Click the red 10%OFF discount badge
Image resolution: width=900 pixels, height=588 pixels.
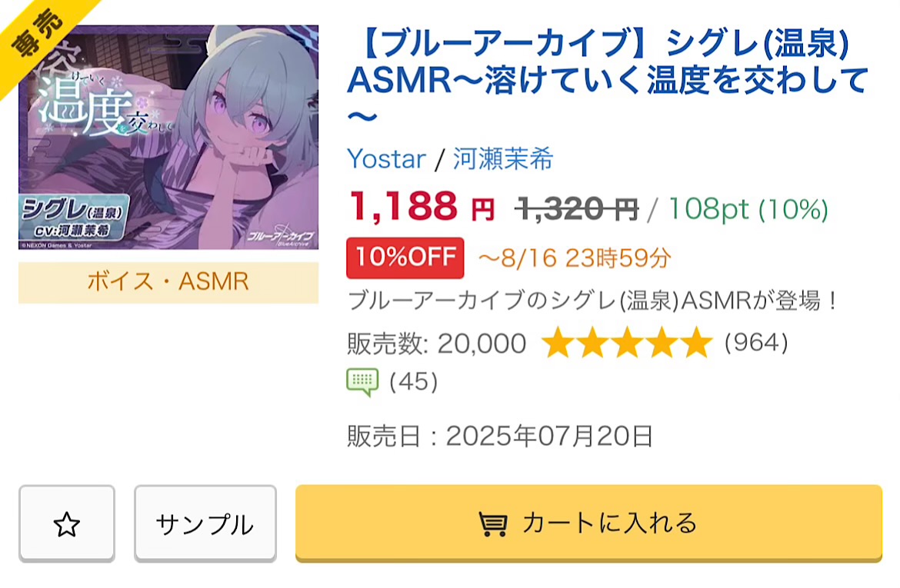tap(405, 257)
